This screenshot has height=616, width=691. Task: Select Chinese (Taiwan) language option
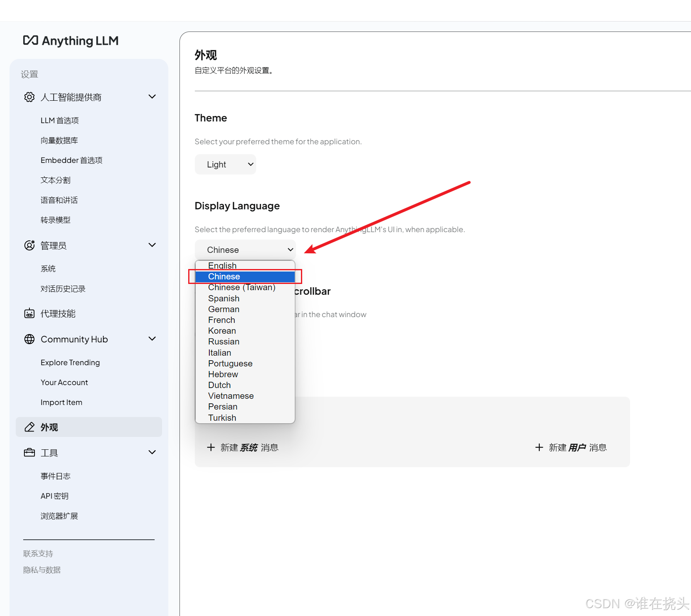point(245,287)
